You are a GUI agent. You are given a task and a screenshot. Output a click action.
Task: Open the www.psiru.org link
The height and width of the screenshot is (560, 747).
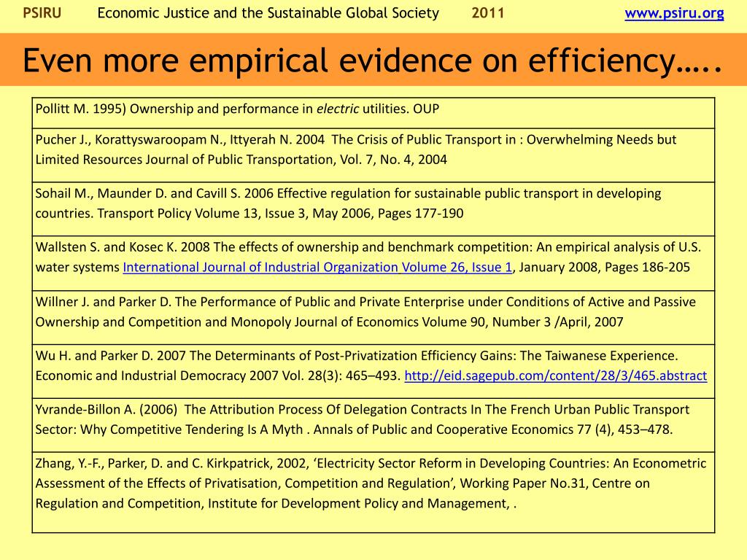[674, 13]
